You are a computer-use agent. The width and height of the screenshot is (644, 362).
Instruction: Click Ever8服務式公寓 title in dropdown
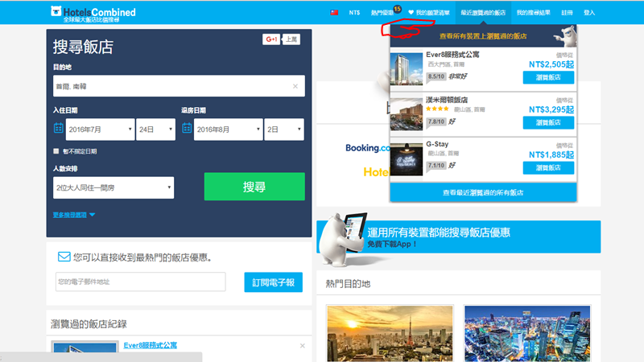pos(452,55)
